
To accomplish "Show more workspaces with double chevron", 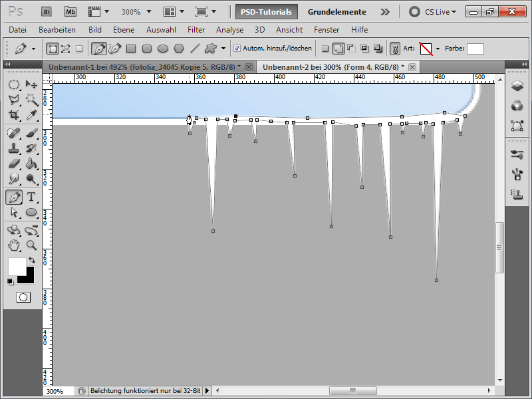I will click(385, 12).
